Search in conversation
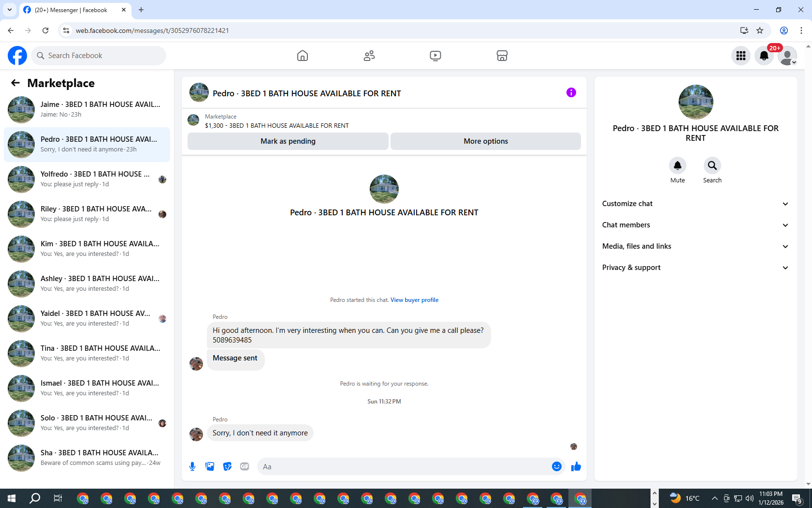 tap(712, 165)
